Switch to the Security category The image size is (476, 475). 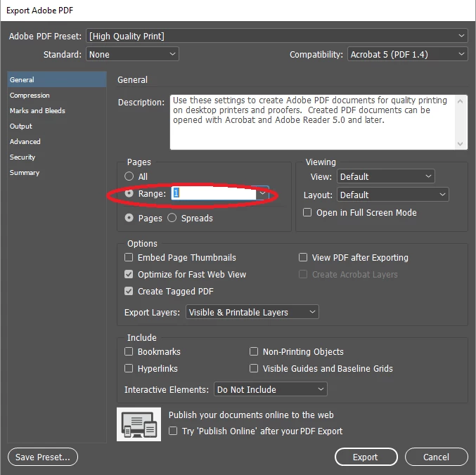[x=57, y=157]
